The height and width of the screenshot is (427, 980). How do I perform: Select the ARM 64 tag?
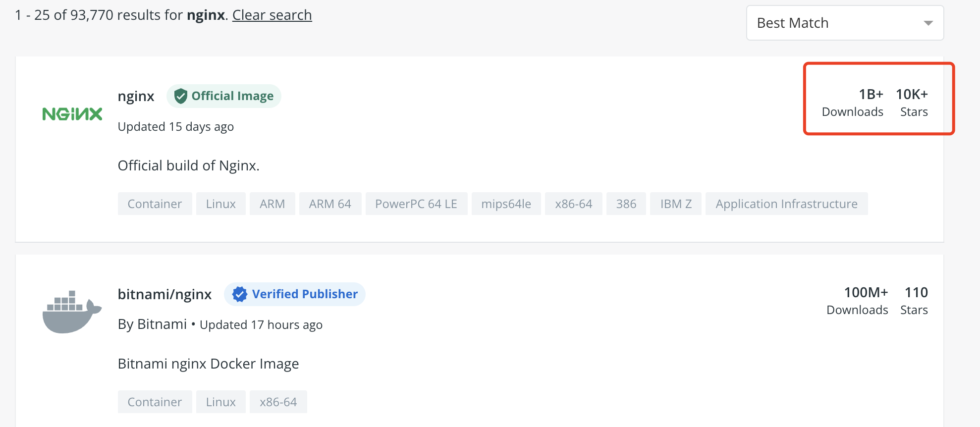point(330,204)
